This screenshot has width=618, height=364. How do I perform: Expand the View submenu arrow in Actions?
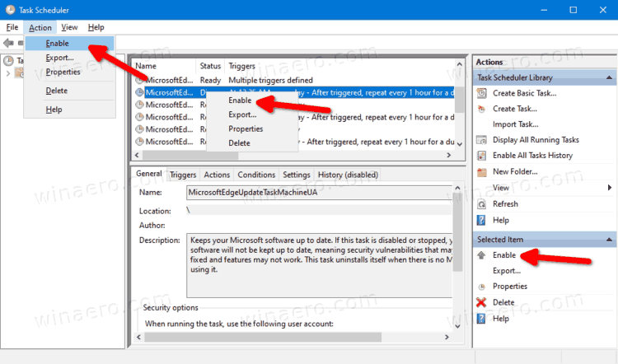610,188
